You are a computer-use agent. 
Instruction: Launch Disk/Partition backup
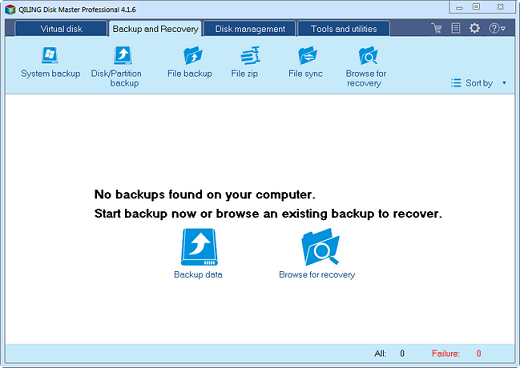point(117,67)
